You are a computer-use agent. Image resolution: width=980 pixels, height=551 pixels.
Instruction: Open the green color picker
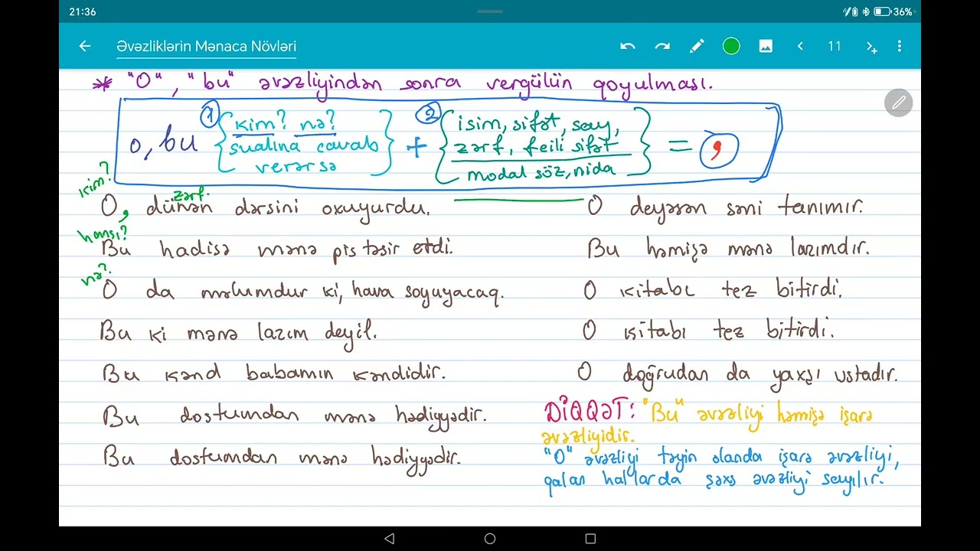coord(731,47)
